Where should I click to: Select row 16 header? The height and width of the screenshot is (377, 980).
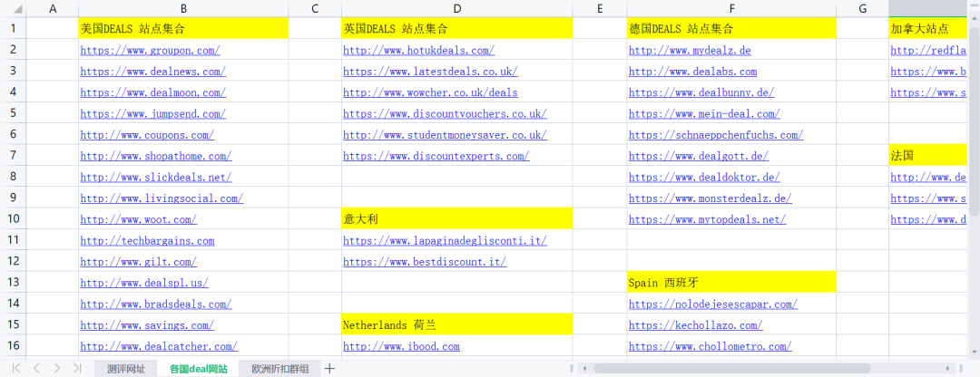(13, 346)
